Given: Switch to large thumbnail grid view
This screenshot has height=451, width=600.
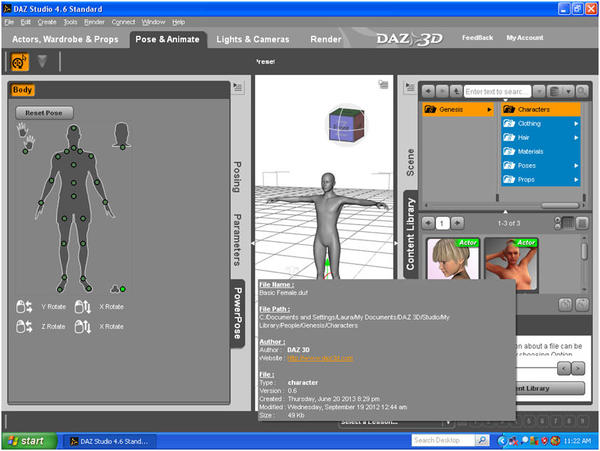Looking at the screenshot, I should click(568, 223).
